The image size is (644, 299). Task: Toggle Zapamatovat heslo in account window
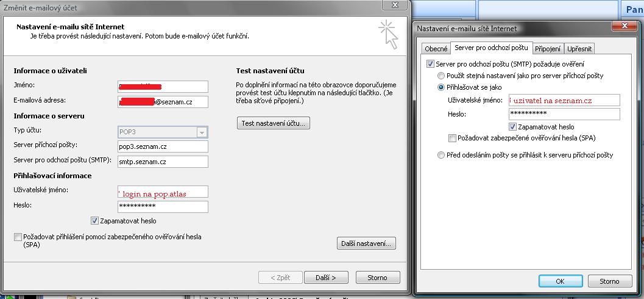pos(94,221)
